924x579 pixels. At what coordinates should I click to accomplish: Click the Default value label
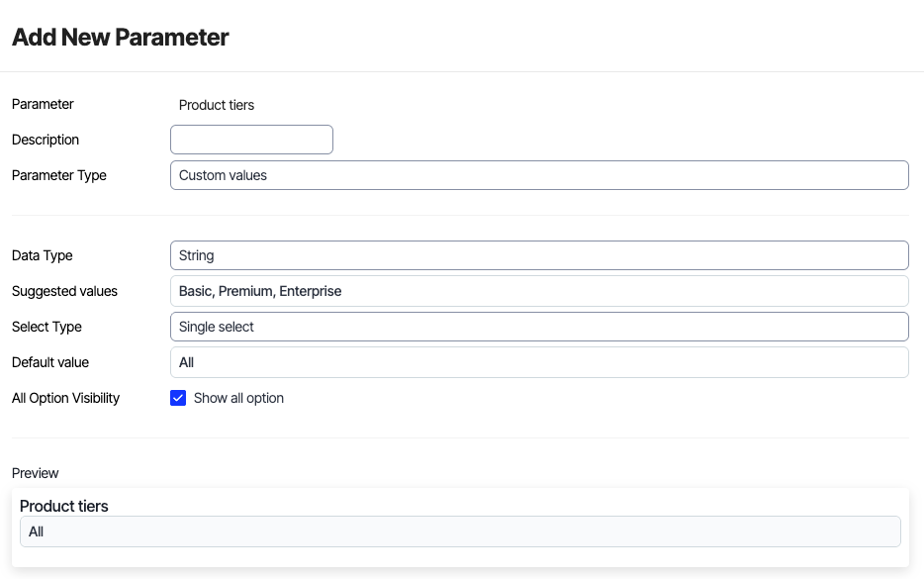(50, 362)
